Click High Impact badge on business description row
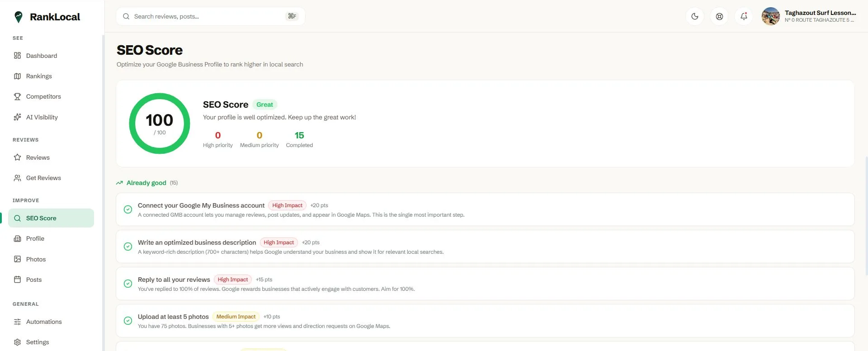 pos(278,242)
